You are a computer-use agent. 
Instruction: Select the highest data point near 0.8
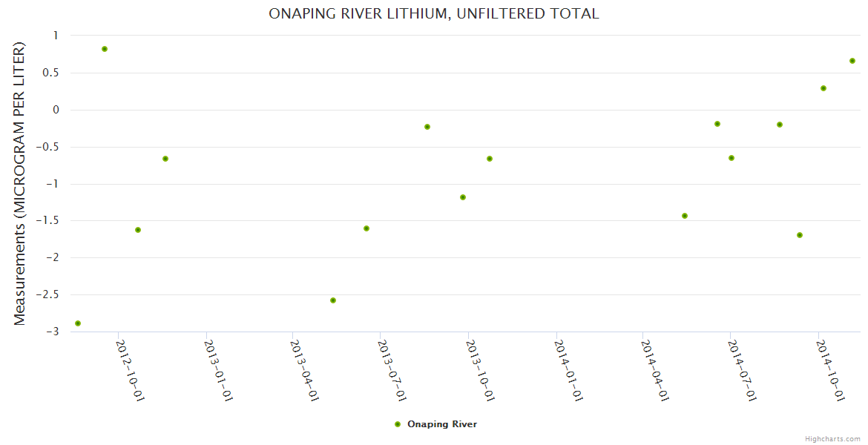pos(105,49)
